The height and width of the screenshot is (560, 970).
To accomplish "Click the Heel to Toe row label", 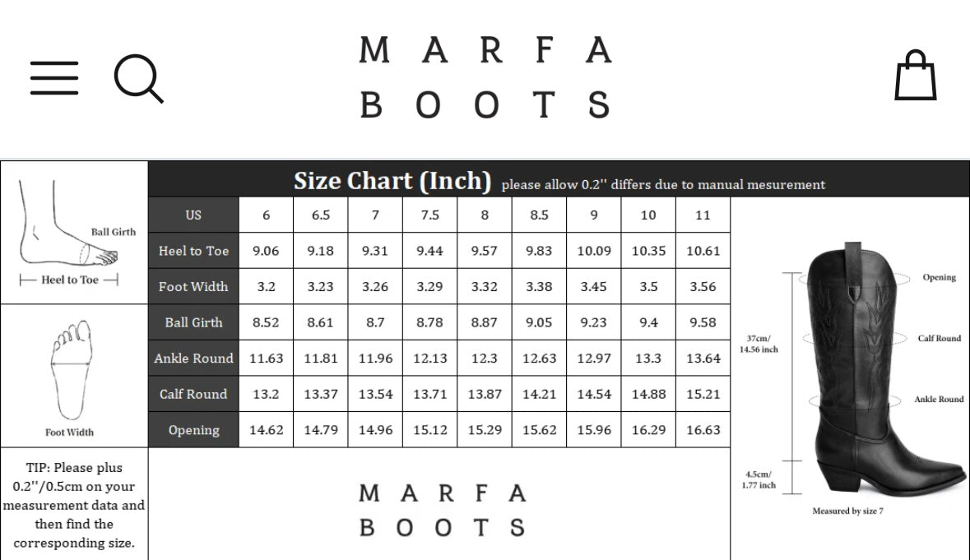I will [193, 251].
